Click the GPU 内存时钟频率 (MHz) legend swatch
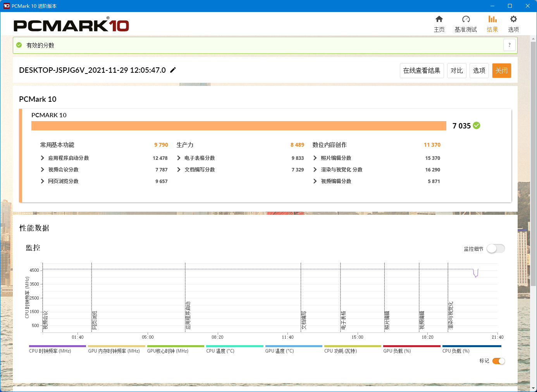The height and width of the screenshot is (392, 537). pyautogui.click(x=117, y=346)
